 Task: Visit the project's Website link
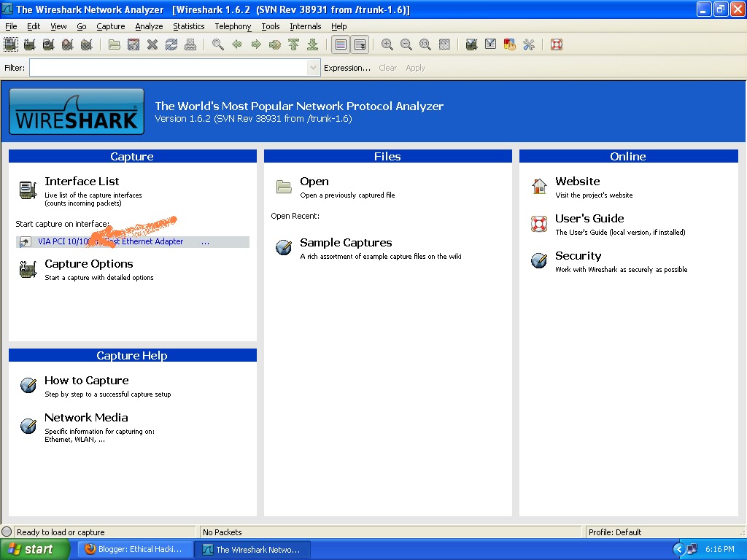[x=578, y=182]
